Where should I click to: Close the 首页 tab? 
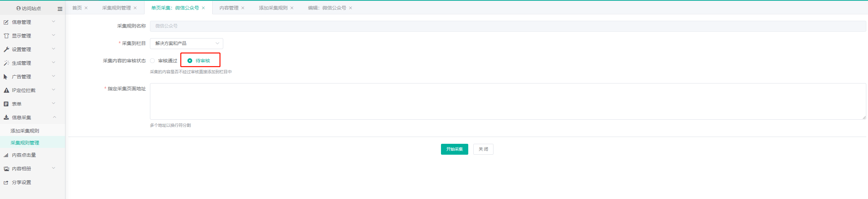[x=86, y=8]
